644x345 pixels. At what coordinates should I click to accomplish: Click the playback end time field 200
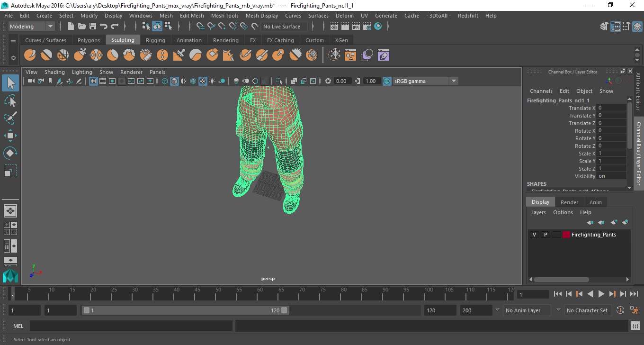coord(476,310)
